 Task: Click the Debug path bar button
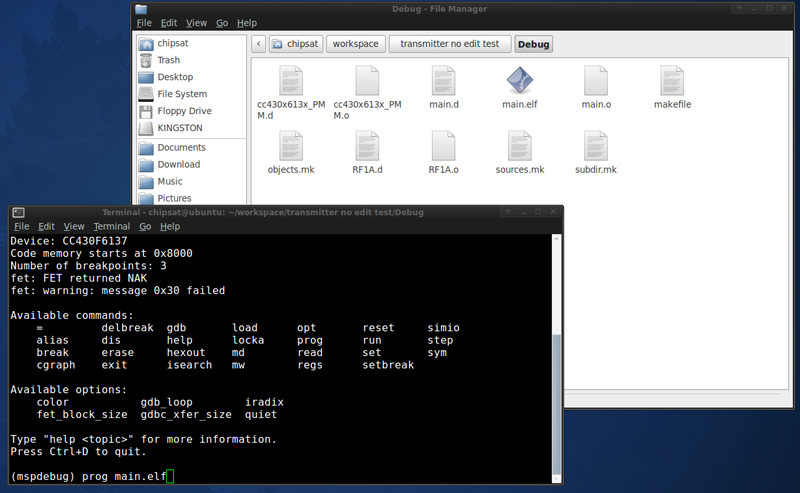pyautogui.click(x=533, y=44)
